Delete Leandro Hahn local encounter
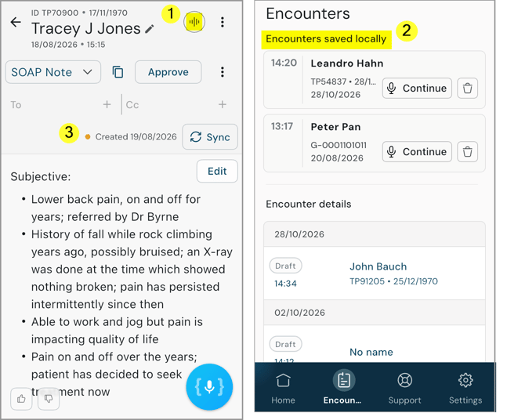 click(x=468, y=88)
